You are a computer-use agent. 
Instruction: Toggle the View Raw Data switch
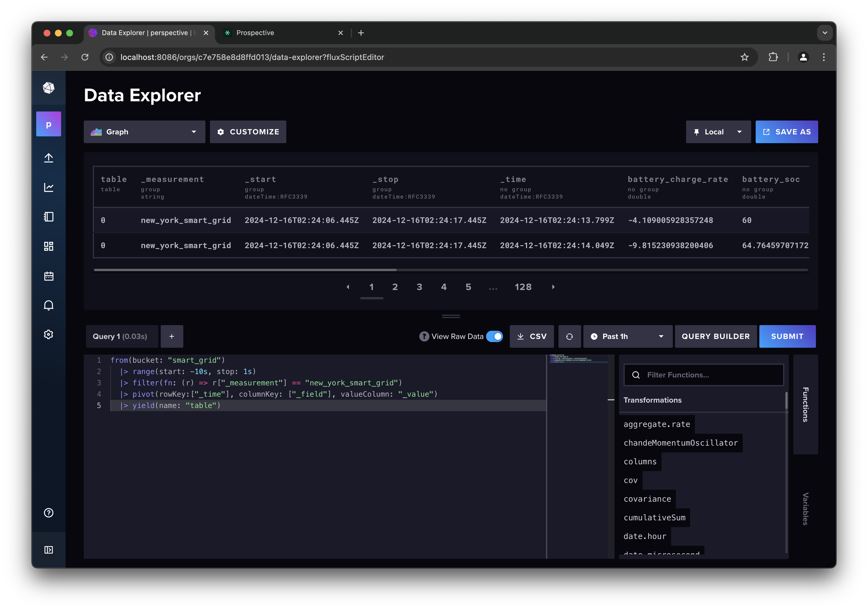click(x=495, y=336)
